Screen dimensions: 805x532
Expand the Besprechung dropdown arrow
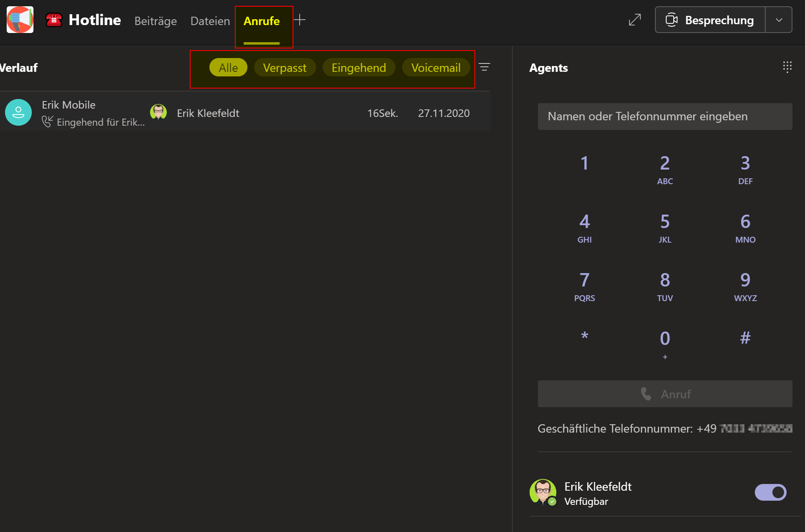[x=779, y=20]
